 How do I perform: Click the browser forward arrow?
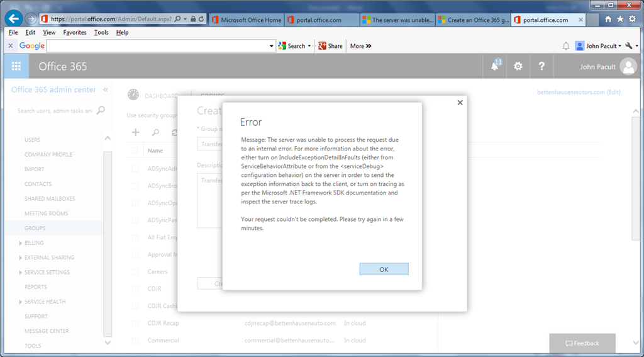[x=31, y=19]
